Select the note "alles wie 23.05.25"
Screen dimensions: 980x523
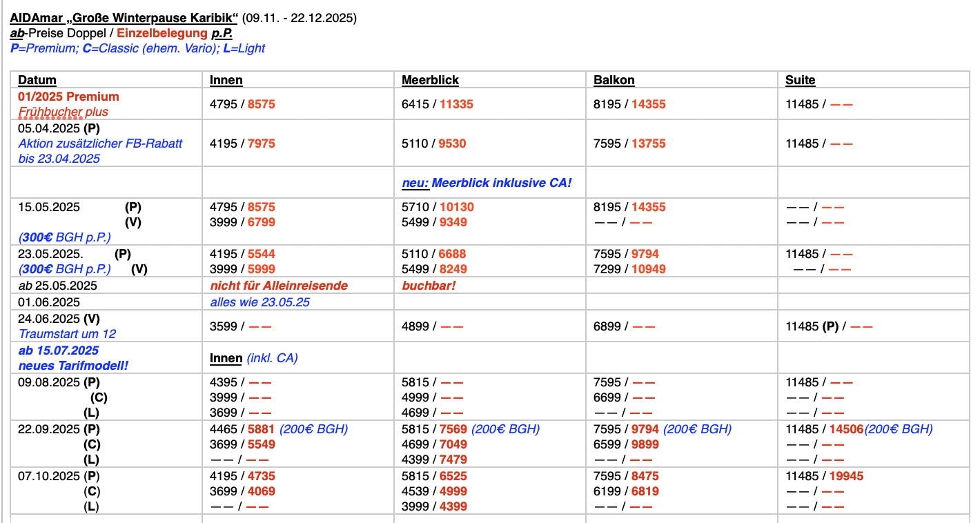tap(259, 302)
